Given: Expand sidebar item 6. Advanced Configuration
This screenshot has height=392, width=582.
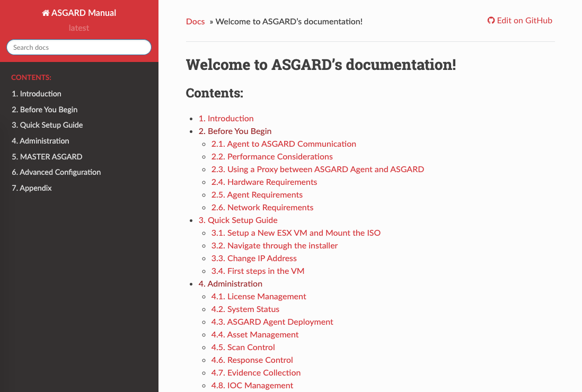Looking at the screenshot, I should click(56, 172).
